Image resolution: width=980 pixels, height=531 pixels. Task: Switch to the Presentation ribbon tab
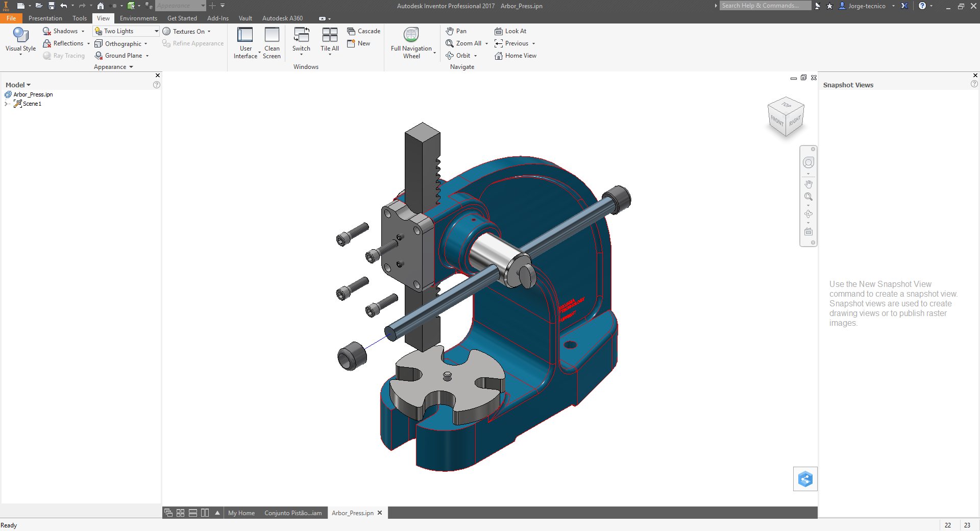pyautogui.click(x=45, y=18)
